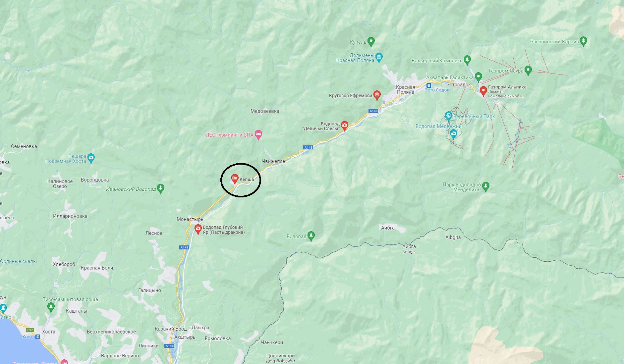The width and height of the screenshot is (624, 364).
Task: Click the Аквапарк Галактика green marker
Action: click(478, 77)
